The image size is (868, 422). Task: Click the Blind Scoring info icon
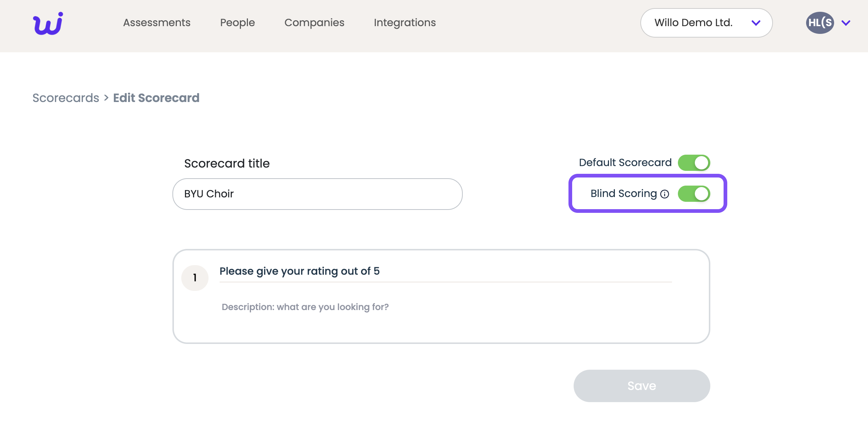(x=665, y=194)
